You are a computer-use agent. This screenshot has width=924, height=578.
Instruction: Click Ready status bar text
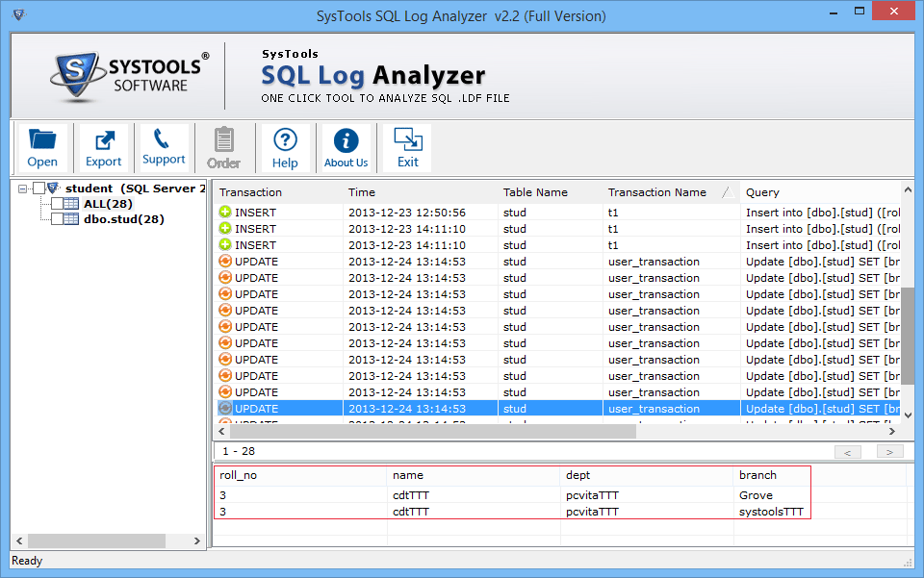27,561
